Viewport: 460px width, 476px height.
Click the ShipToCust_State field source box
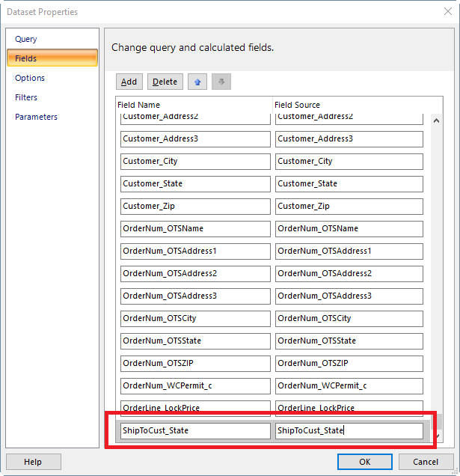tap(349, 431)
